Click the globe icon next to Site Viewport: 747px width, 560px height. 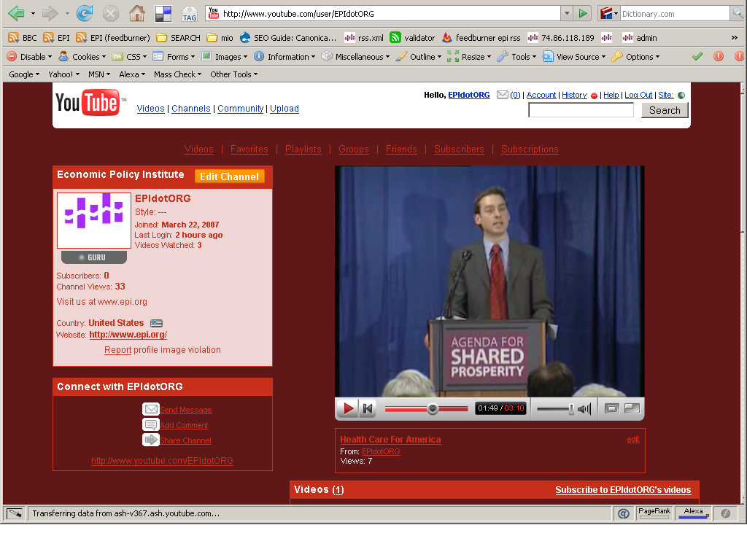[x=681, y=96]
